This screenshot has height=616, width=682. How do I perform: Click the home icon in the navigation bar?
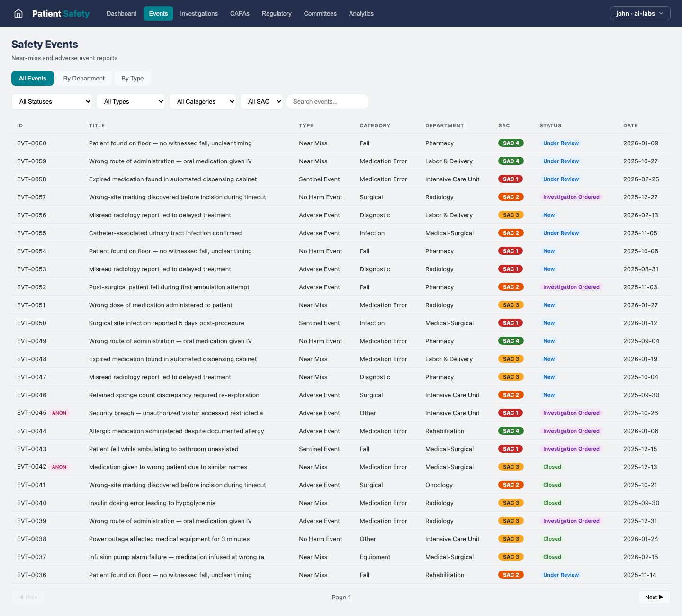click(18, 13)
